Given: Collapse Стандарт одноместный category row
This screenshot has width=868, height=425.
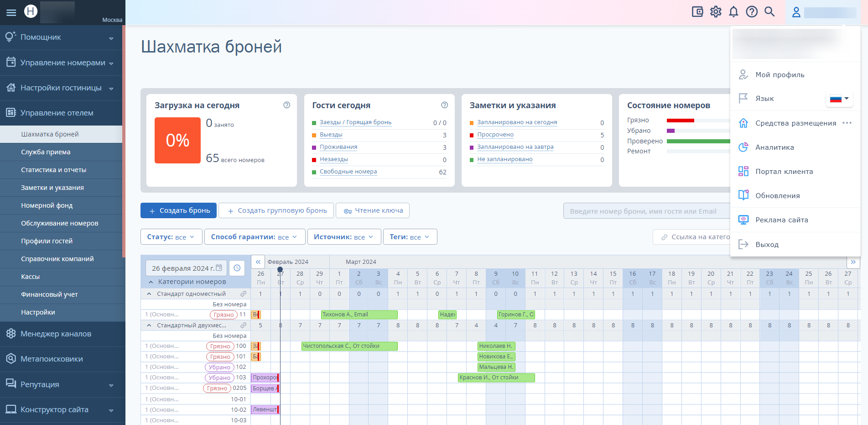Looking at the screenshot, I should point(149,294).
